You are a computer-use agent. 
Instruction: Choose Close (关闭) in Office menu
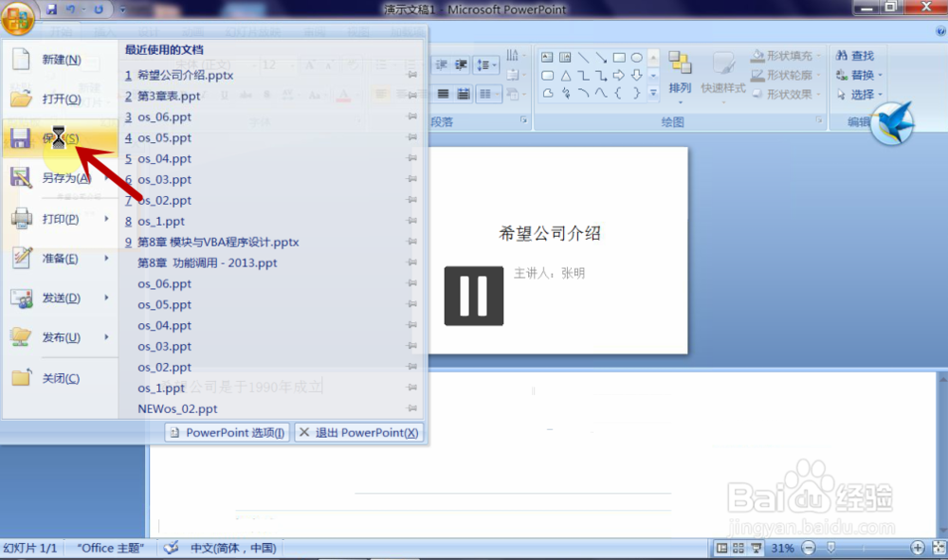60,378
